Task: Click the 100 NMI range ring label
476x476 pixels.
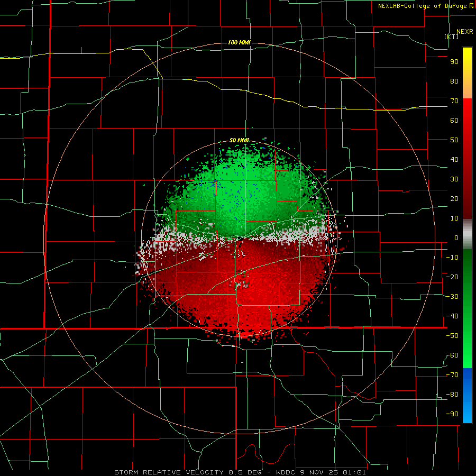Action: pos(239,42)
